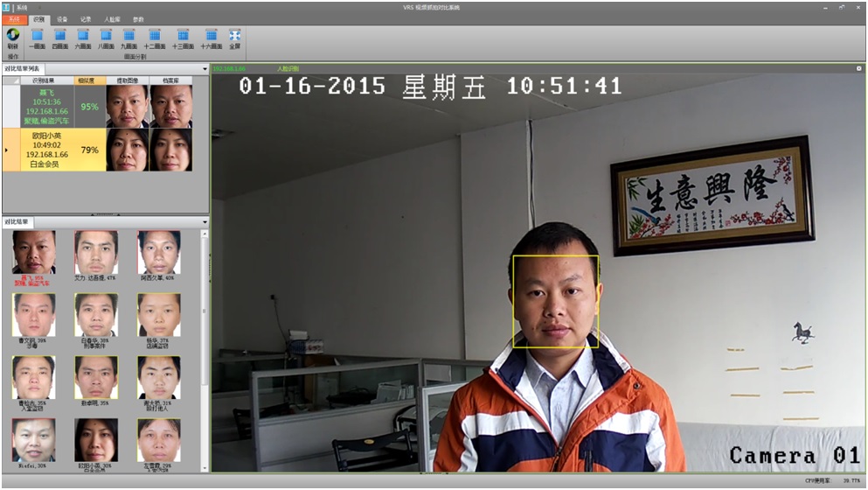Image resolution: width=868 pixels, height=490 pixels.
Task: Click the results panel scrollbar down arrow
Action: coord(205,468)
